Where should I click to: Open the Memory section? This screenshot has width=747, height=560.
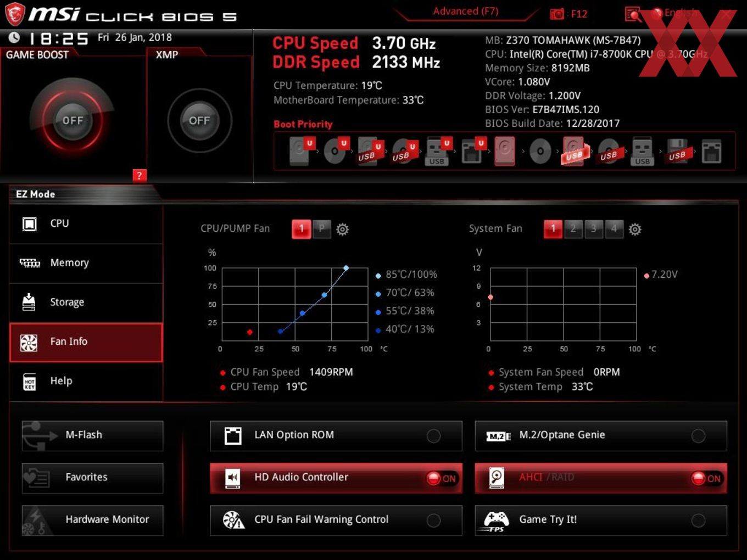tap(86, 264)
